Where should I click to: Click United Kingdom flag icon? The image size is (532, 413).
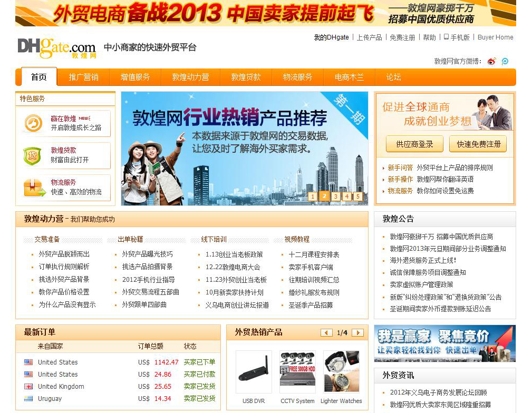28,387
